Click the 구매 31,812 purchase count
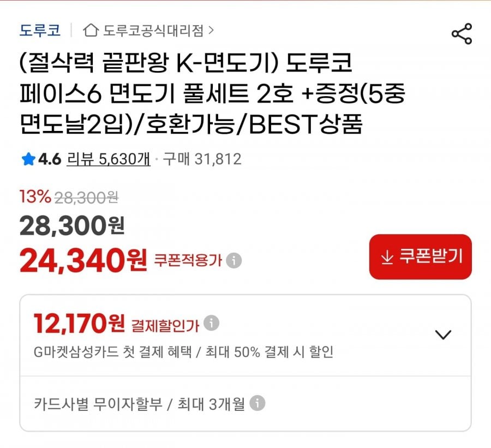491x448 pixels. 202,159
